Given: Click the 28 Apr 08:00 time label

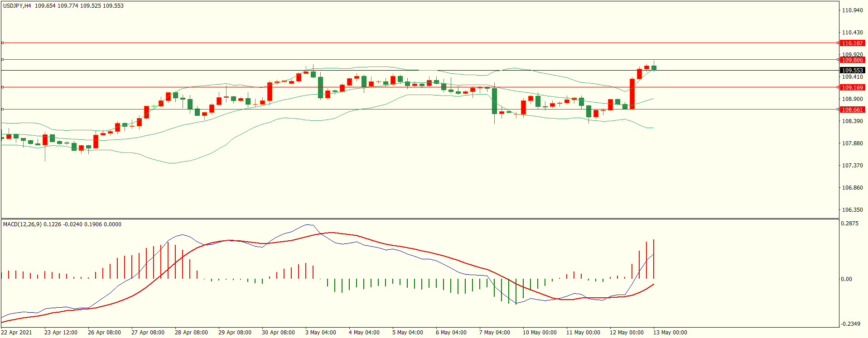Looking at the screenshot, I should (x=191, y=333).
